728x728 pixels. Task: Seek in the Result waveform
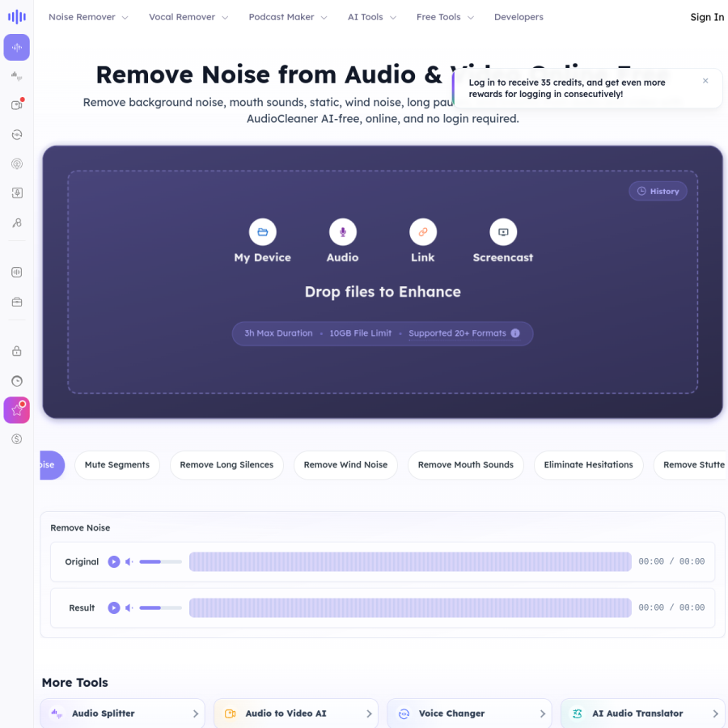(x=410, y=607)
